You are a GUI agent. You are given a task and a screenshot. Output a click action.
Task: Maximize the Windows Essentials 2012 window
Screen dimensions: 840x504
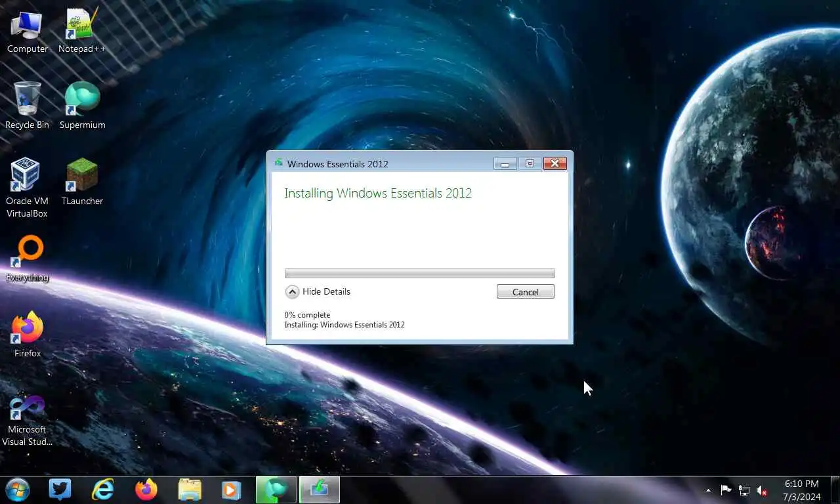[x=530, y=163]
